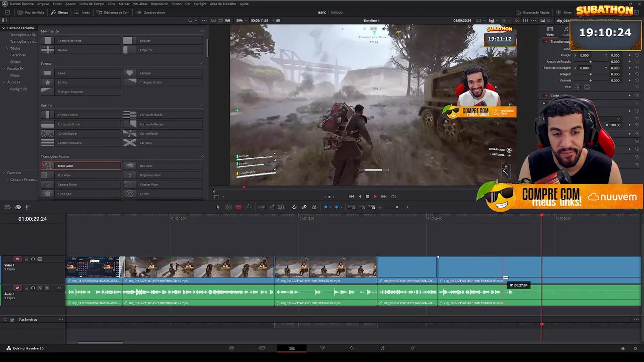The height and width of the screenshot is (362, 644).
Task: Open the flag color dropdown arrow
Action: [330, 207]
